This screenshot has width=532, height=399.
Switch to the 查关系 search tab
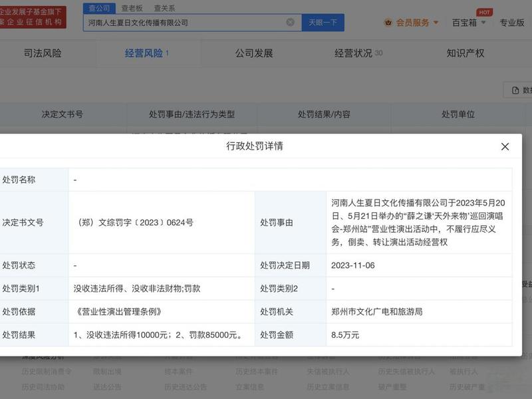(x=164, y=8)
